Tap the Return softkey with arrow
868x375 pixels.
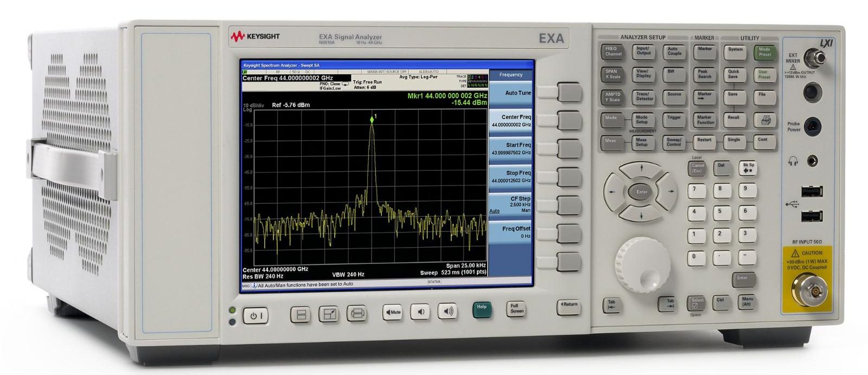tap(569, 306)
